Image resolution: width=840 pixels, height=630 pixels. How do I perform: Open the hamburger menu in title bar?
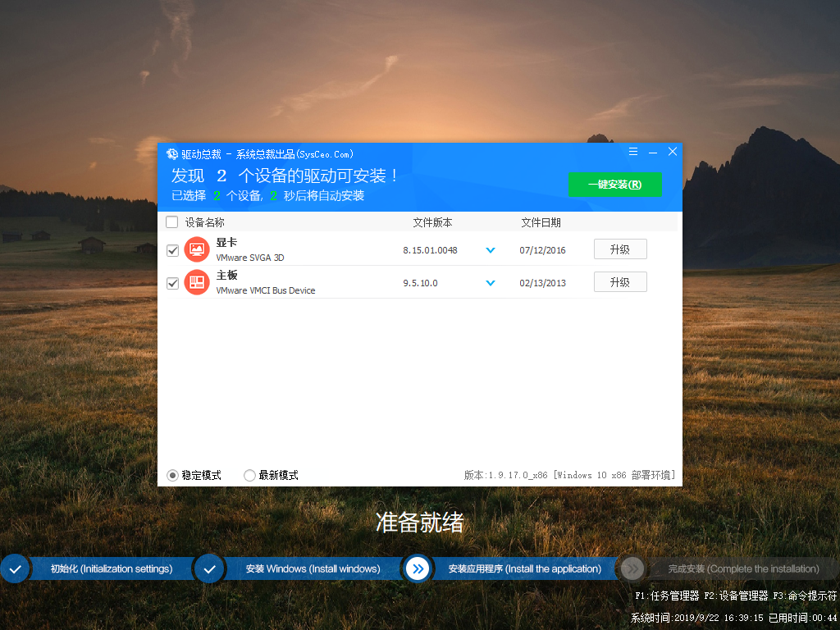click(633, 153)
